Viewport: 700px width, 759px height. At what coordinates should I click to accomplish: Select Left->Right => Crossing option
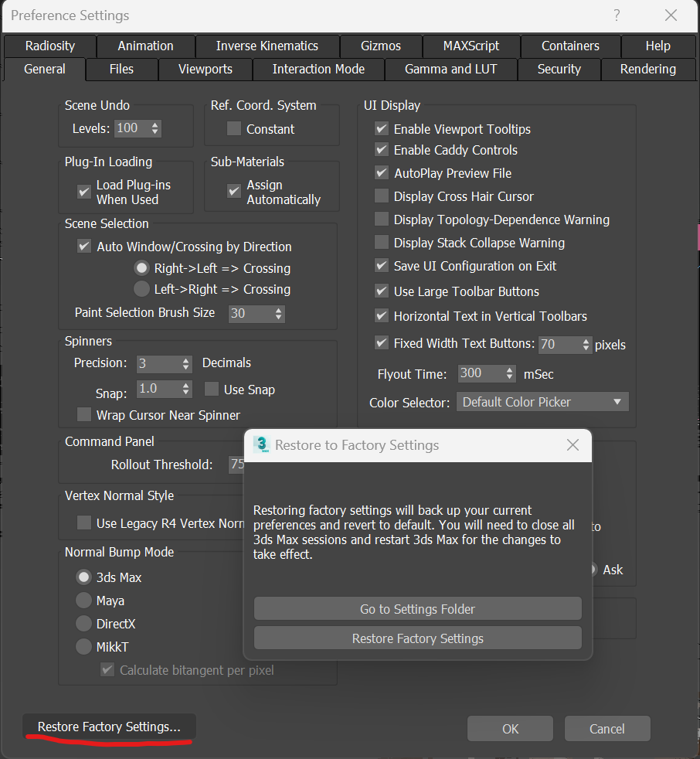pyautogui.click(x=141, y=289)
